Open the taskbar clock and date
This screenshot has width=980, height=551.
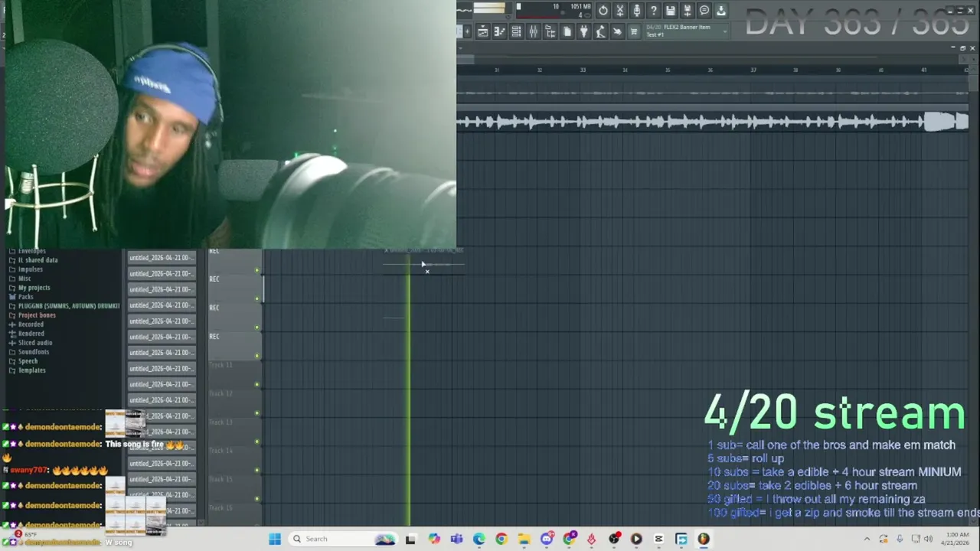[x=957, y=539]
